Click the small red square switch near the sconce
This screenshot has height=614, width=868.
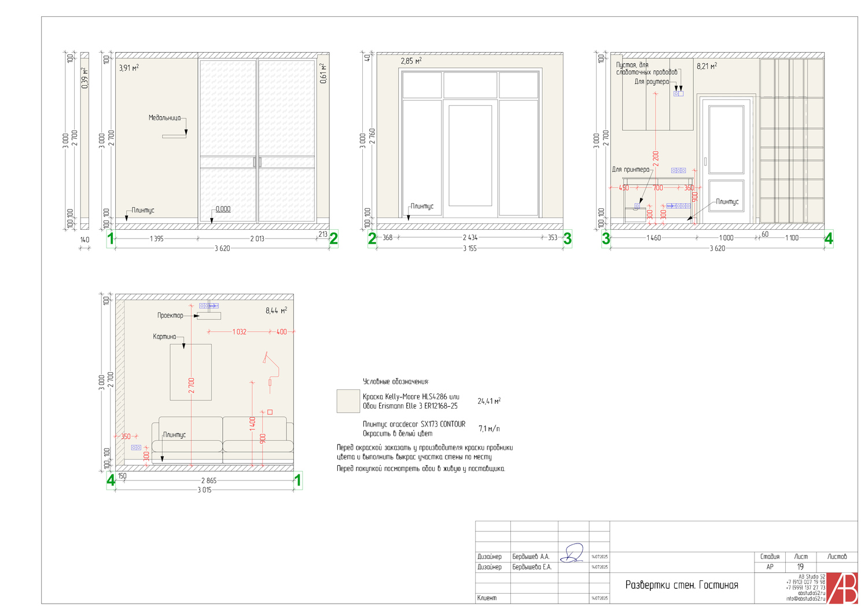[270, 412]
